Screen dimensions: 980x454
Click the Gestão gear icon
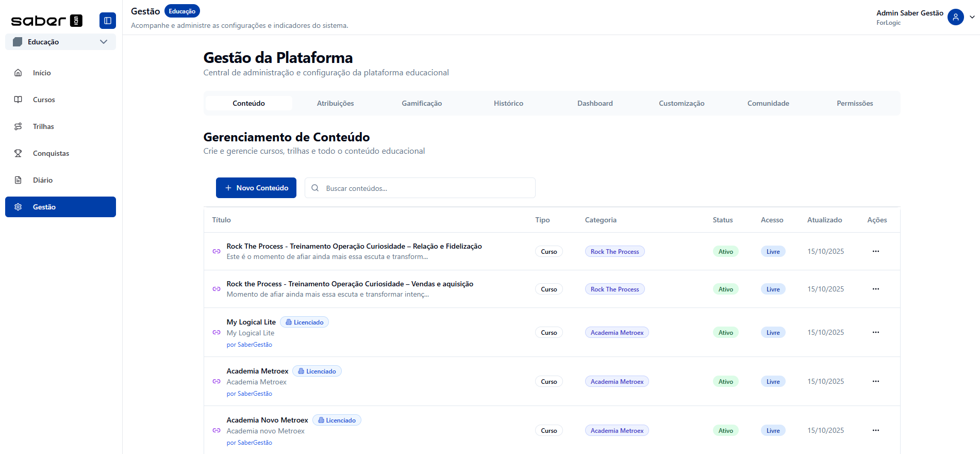(18, 207)
